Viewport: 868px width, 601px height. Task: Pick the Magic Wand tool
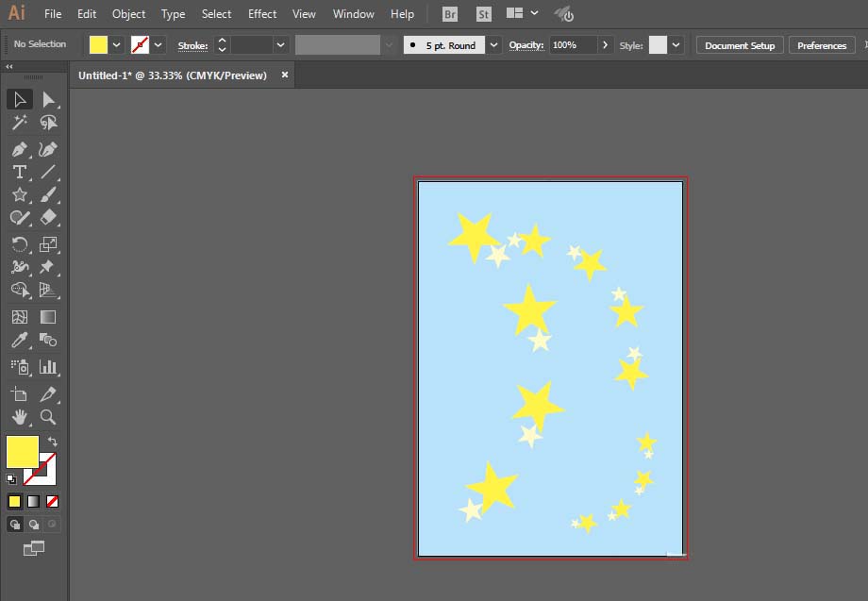click(20, 123)
